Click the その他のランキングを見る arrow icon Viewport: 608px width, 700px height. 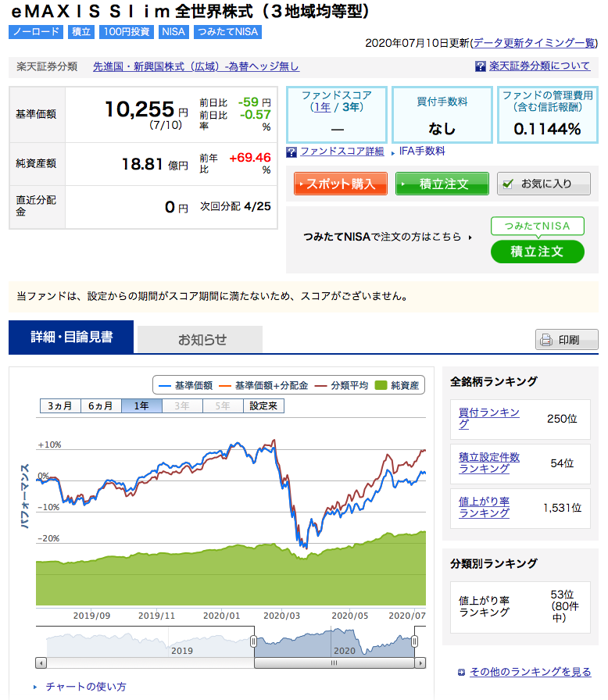(462, 673)
